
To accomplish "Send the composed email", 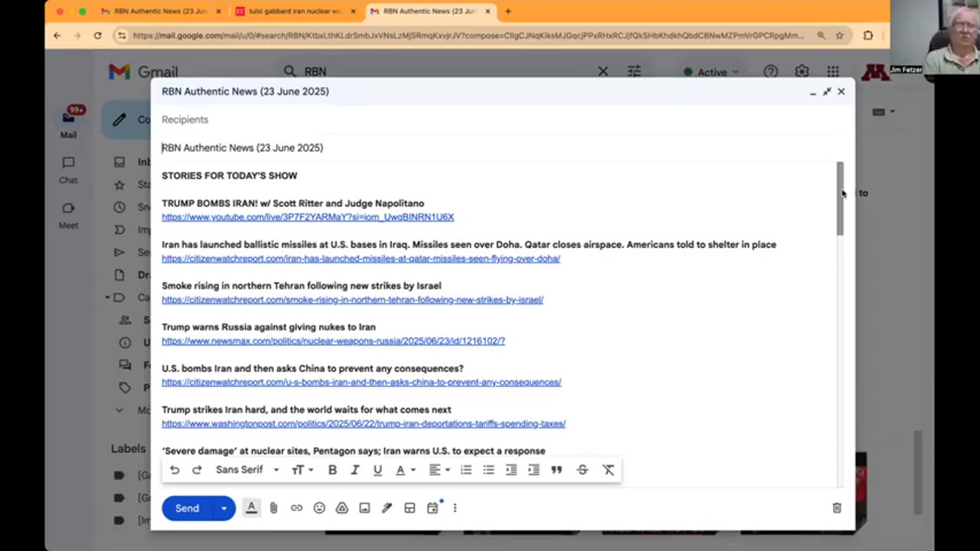I will (x=187, y=508).
